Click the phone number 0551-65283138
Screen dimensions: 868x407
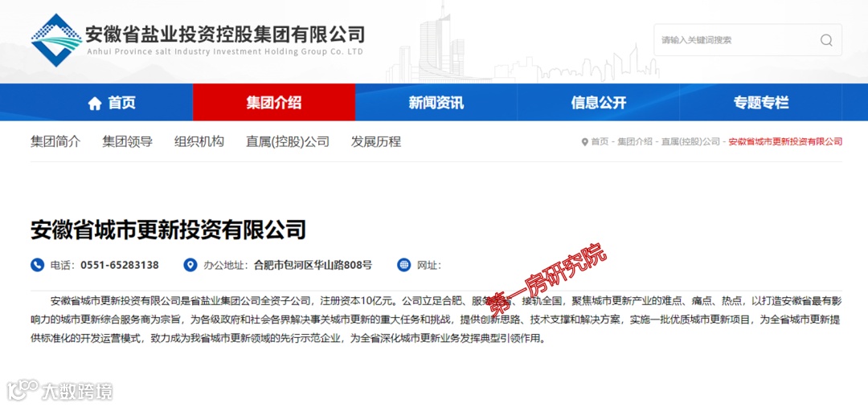coord(120,266)
